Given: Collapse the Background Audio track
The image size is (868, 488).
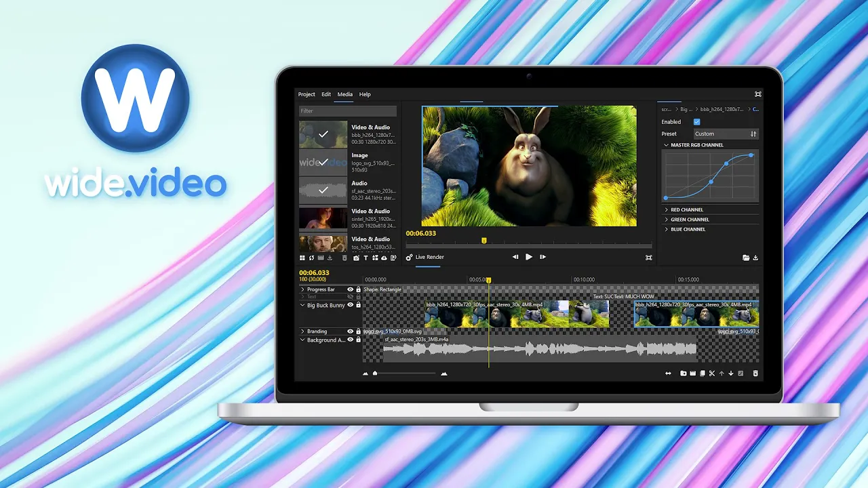Looking at the screenshot, I should (302, 340).
